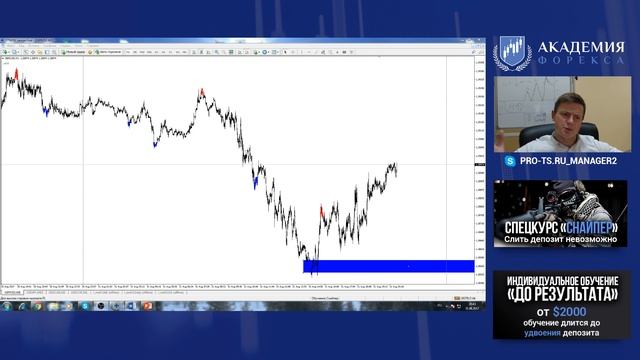640x360 pixels.
Task: Select Bar Chart display type
Action: pyautogui.click(x=194, y=52)
